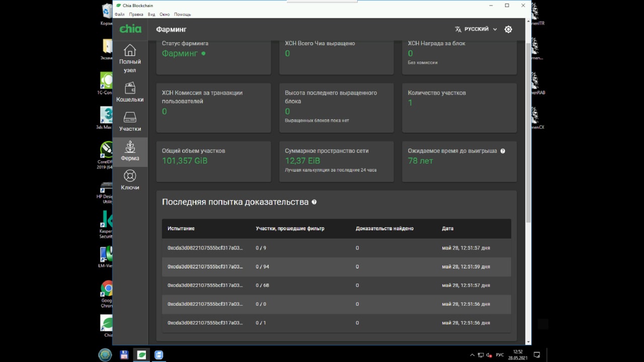
Task: Click the floppy disk taskbar icon
Action: tap(124, 354)
